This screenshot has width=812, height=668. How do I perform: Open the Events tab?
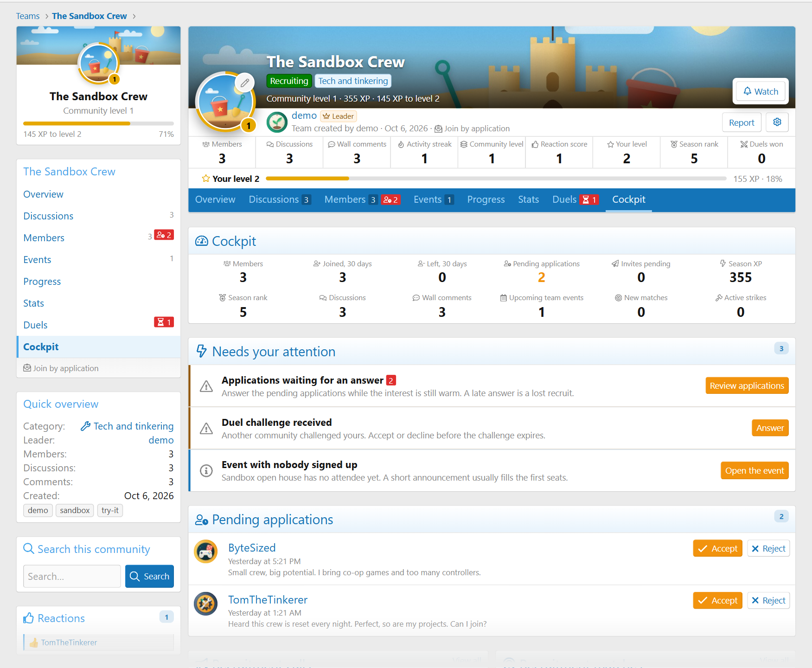pos(434,199)
